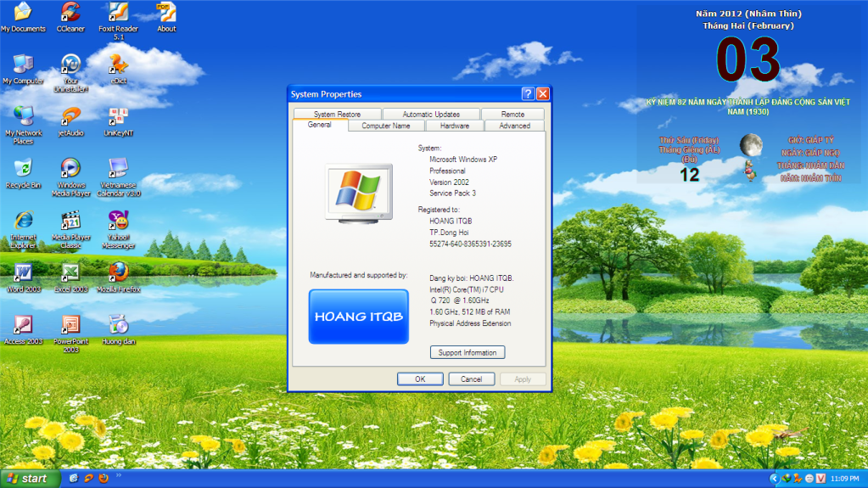This screenshot has width=868, height=488.
Task: Click the System Properties help question button
Action: pyautogui.click(x=528, y=93)
